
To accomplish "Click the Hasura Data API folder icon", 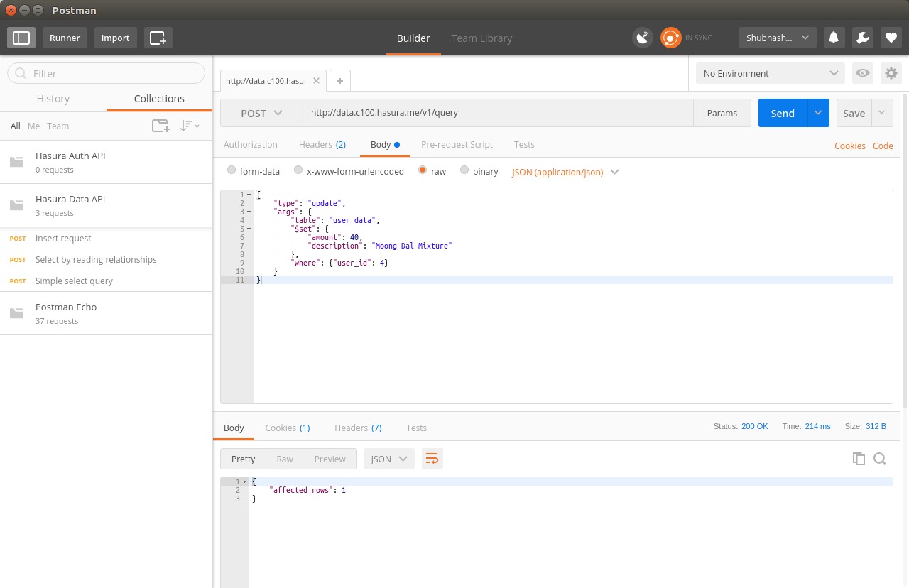I will pyautogui.click(x=16, y=205).
